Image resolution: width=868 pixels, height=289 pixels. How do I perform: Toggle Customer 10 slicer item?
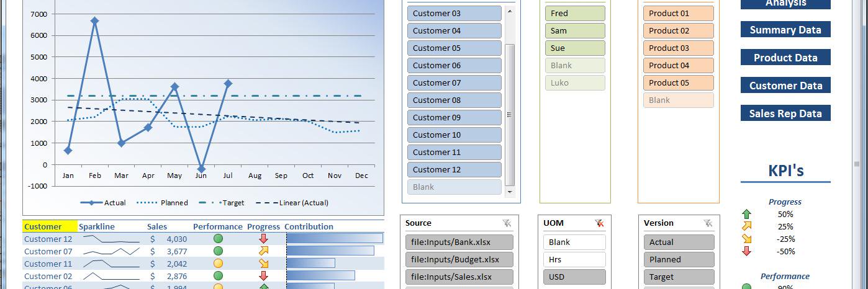click(x=454, y=135)
